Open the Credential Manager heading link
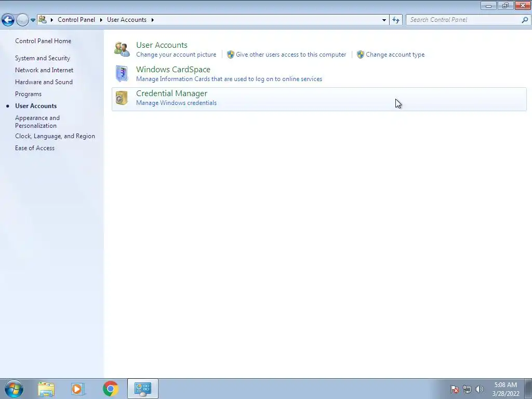532x399 pixels. [x=171, y=94]
